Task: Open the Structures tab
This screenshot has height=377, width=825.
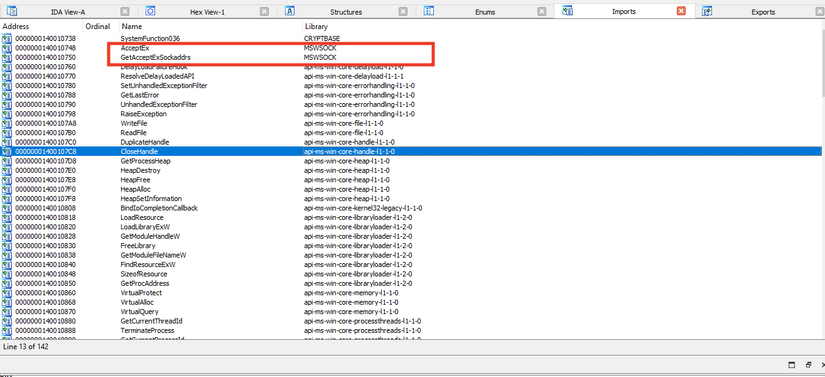Action: [346, 12]
